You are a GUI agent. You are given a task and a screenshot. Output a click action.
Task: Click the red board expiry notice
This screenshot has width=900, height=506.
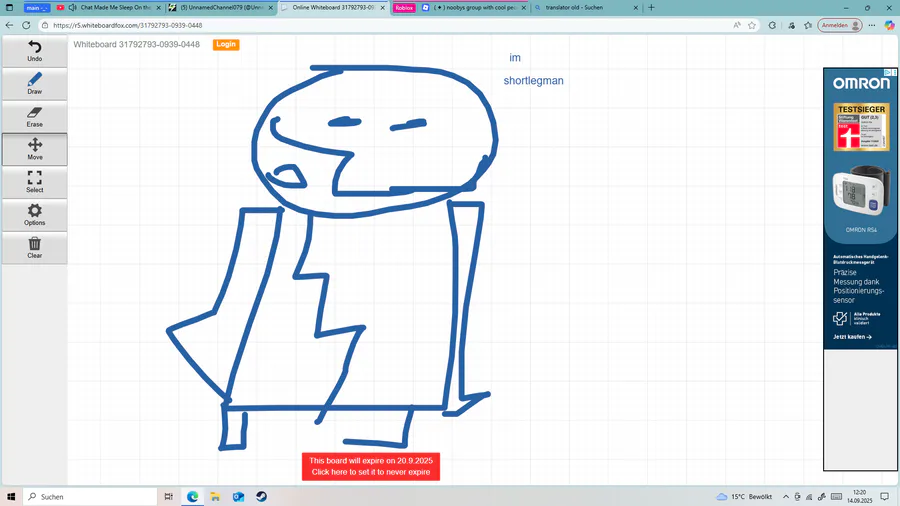click(x=371, y=466)
